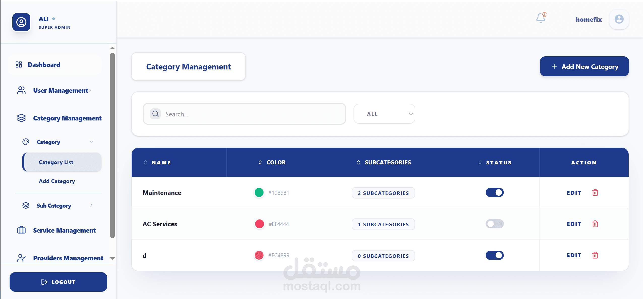Collapse the Category submenu chevron
The width and height of the screenshot is (644, 299).
(x=92, y=142)
